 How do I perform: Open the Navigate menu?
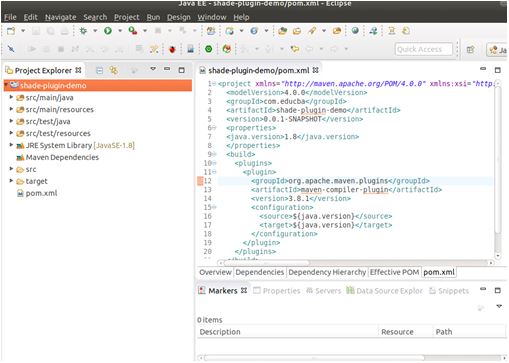click(60, 17)
